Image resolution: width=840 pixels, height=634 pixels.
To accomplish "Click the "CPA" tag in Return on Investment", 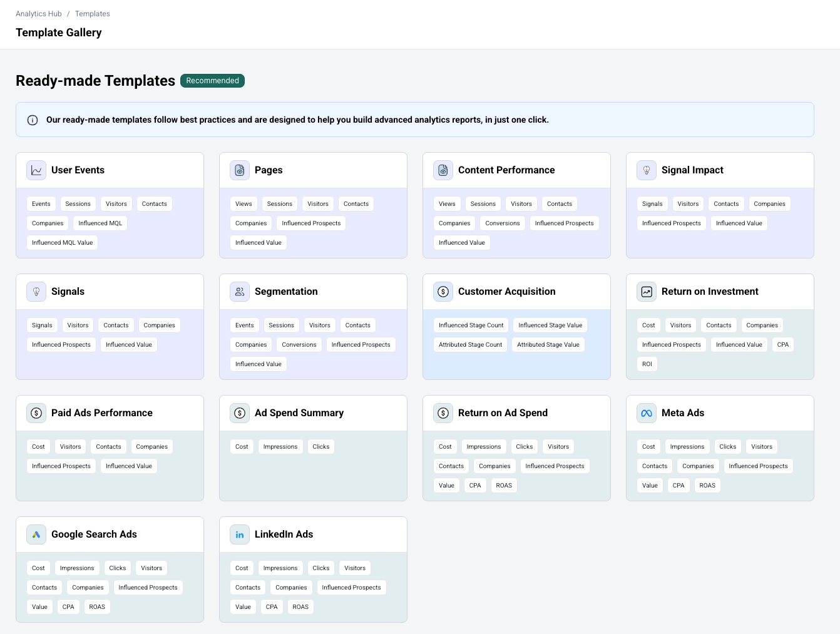I will pyautogui.click(x=783, y=345).
